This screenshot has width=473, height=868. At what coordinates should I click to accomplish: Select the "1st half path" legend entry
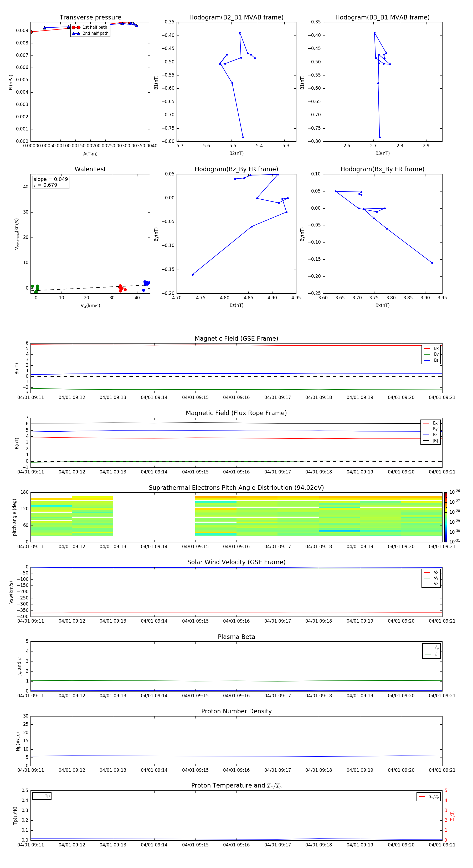(x=90, y=27)
